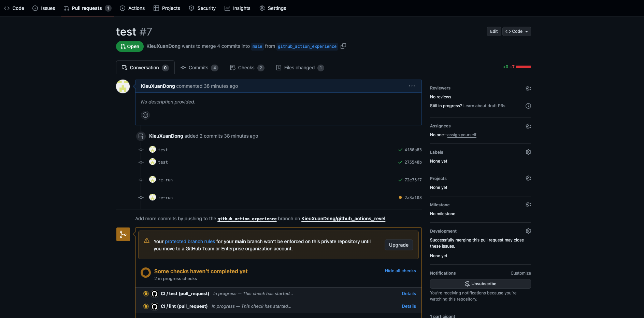Screen dimensions: 644x318
Task: Click Customize notifications
Action: coord(521,273)
